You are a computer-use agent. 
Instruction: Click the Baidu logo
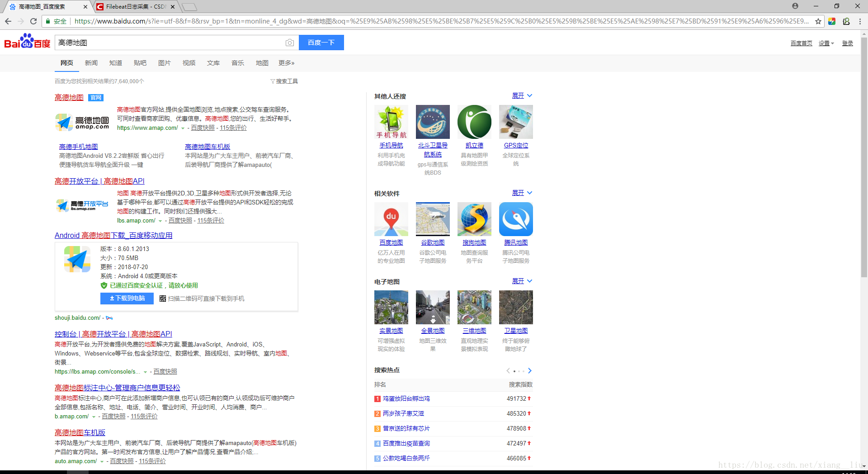point(27,41)
